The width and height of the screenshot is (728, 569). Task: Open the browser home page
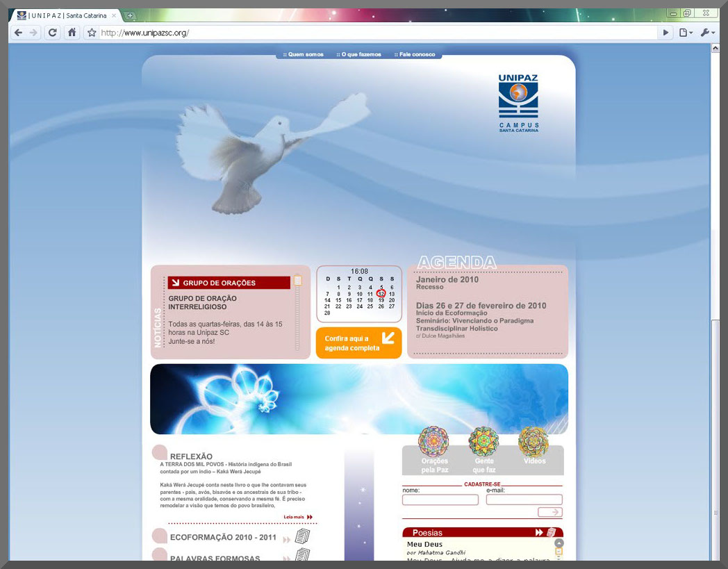(72, 33)
